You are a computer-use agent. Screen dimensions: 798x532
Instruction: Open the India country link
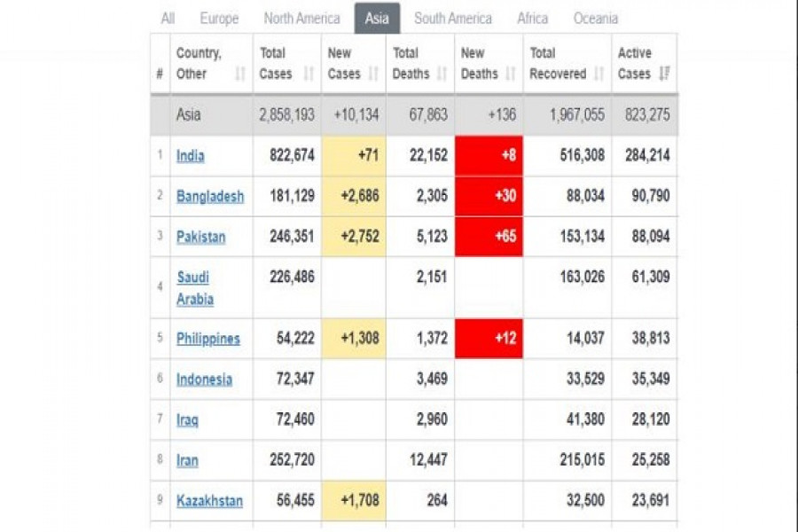(x=191, y=156)
